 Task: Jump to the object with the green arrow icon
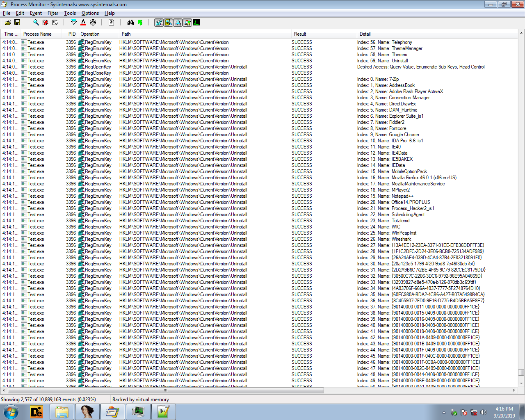[x=140, y=23]
